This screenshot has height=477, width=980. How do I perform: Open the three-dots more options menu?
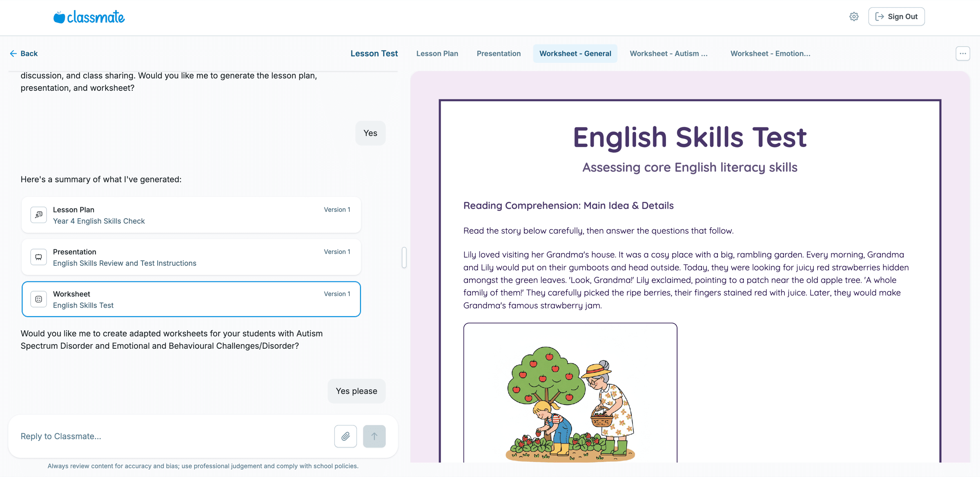coord(962,53)
